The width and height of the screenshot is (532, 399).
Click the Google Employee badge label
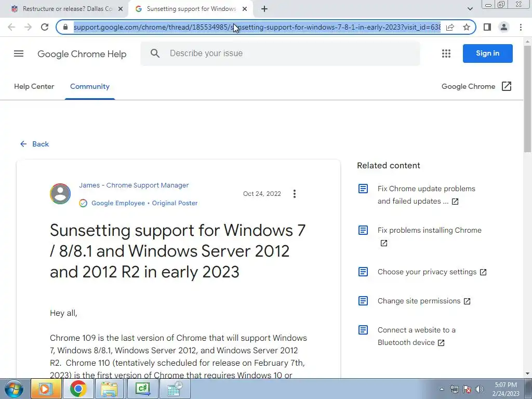(118, 203)
